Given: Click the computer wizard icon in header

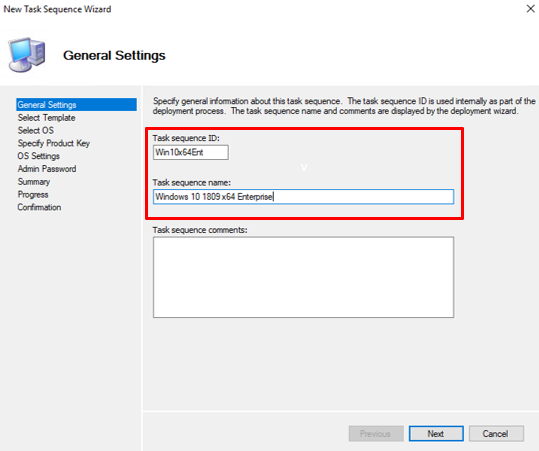Looking at the screenshot, I should 27,55.
